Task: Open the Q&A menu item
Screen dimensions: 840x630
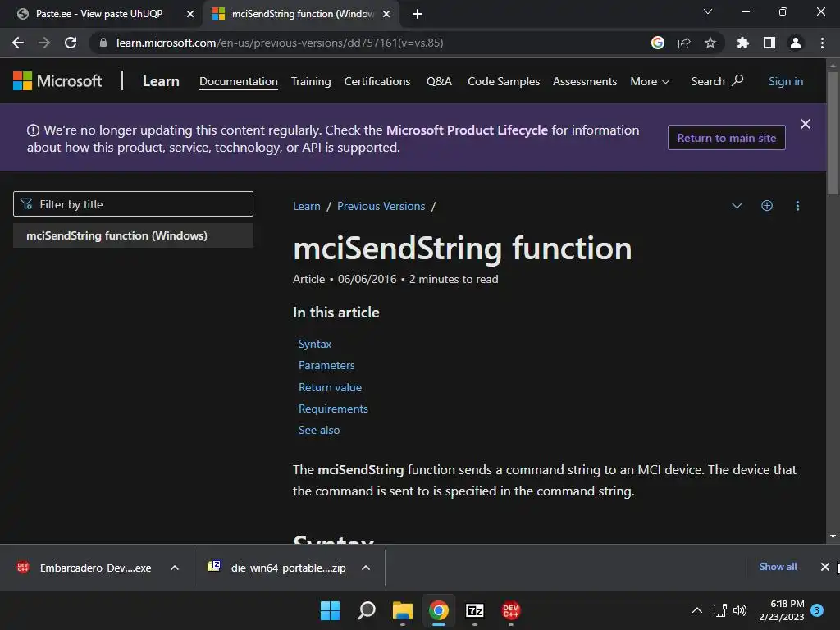Action: [439, 81]
